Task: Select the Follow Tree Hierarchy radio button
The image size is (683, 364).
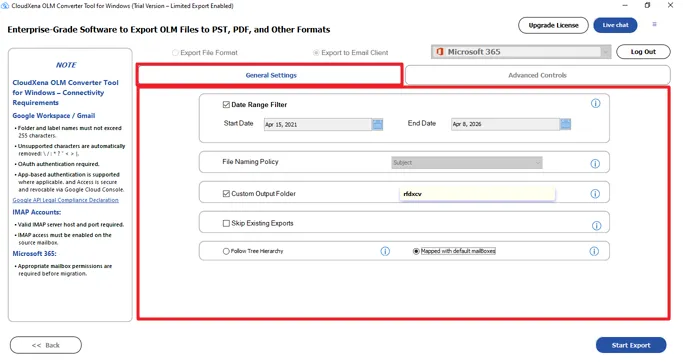Action: pos(226,251)
